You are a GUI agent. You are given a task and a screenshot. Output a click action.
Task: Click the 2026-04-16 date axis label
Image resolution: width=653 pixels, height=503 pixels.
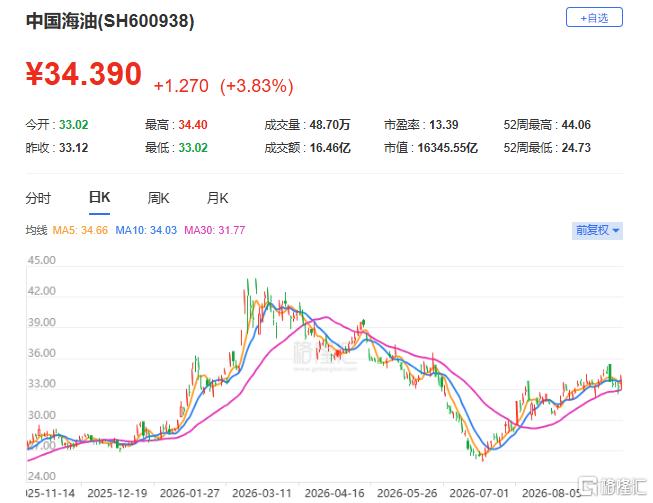tap(334, 493)
